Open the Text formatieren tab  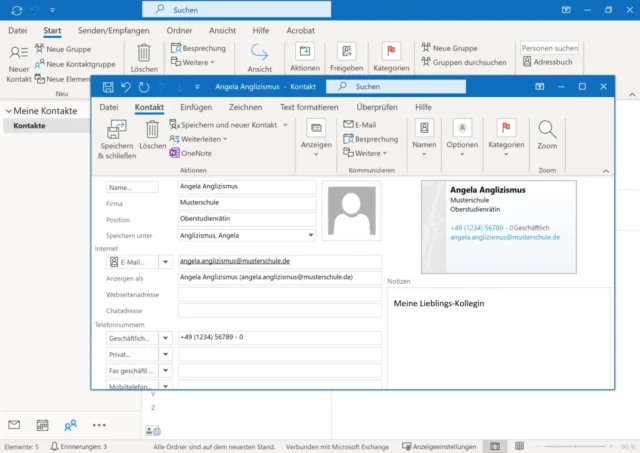click(309, 107)
